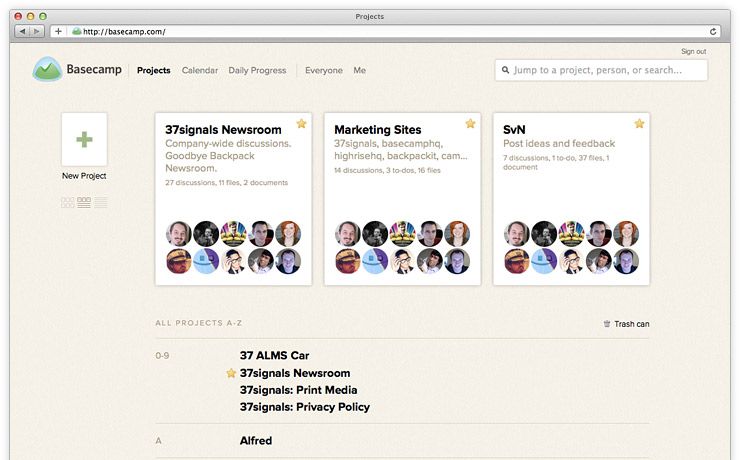Click the green plus New Project icon
740x460 pixels.
tap(84, 139)
